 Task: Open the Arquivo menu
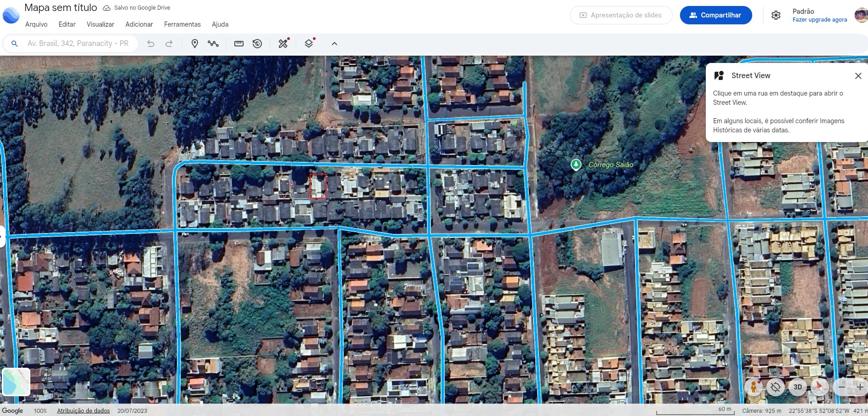36,24
